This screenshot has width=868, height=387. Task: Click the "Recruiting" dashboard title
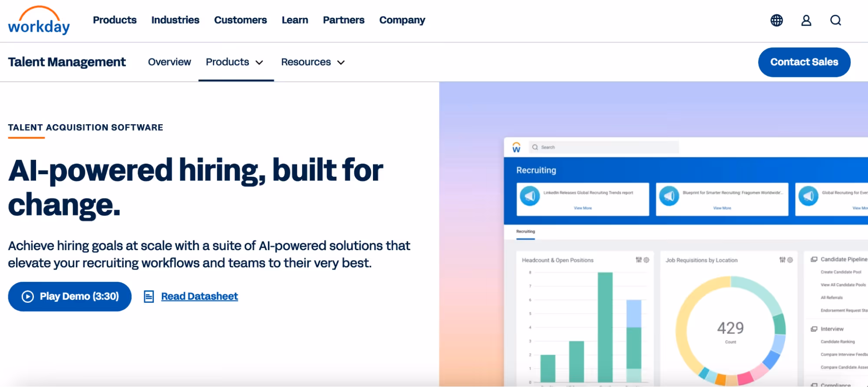[536, 170]
